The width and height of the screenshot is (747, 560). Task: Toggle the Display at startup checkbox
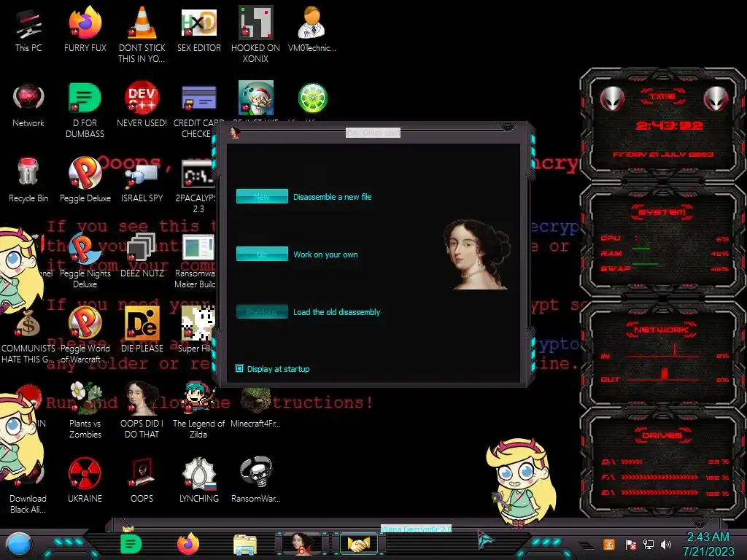point(239,368)
